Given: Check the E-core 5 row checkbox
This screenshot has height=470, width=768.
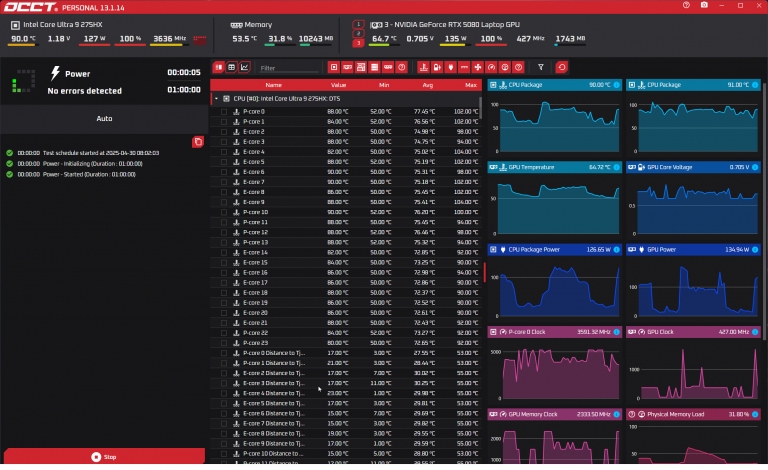Looking at the screenshot, I should pos(224,162).
